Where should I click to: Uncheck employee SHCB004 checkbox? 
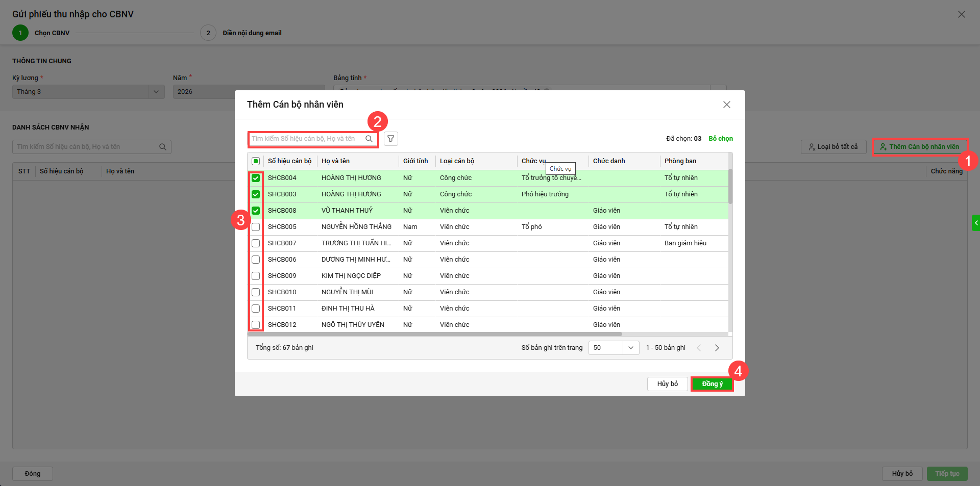click(256, 178)
